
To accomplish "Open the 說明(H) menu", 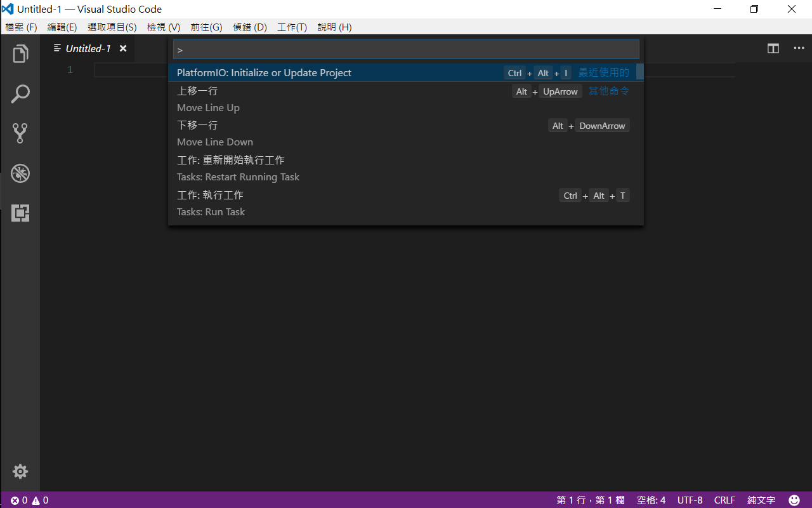I will click(x=334, y=27).
